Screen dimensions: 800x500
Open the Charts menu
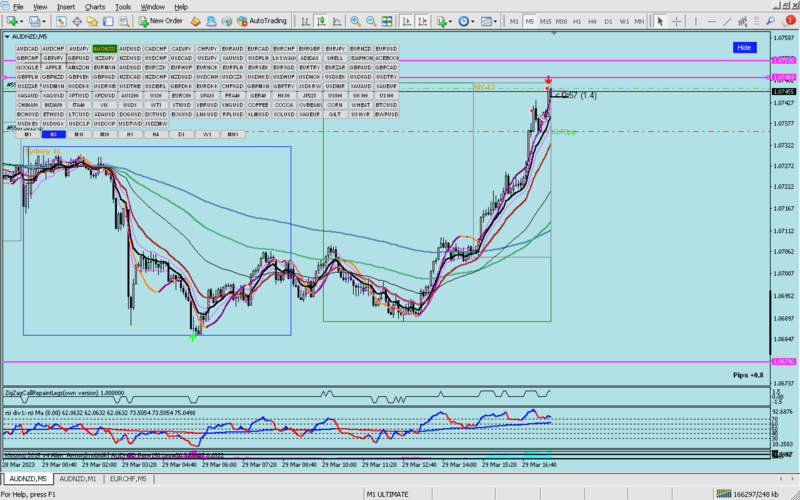coord(95,7)
